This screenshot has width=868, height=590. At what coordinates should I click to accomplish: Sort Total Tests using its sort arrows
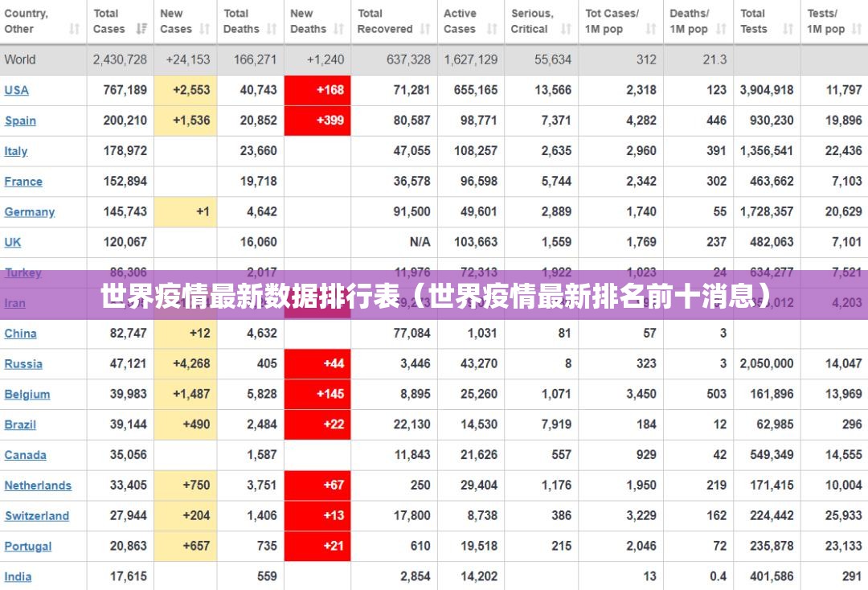click(788, 28)
